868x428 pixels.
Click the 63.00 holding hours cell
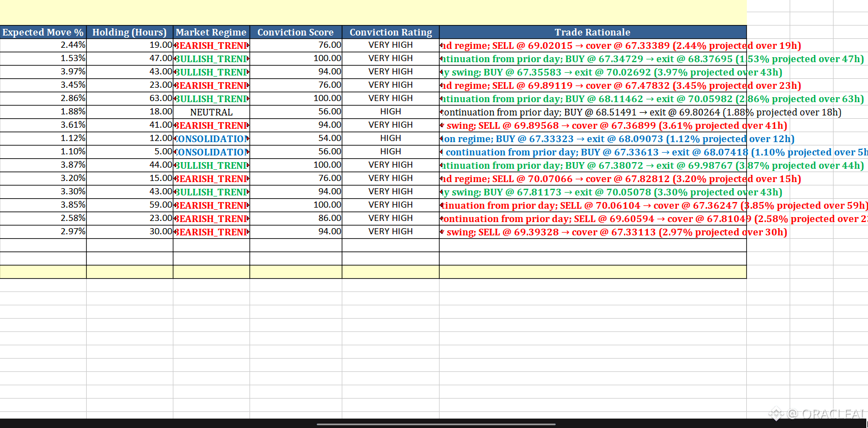coord(129,99)
